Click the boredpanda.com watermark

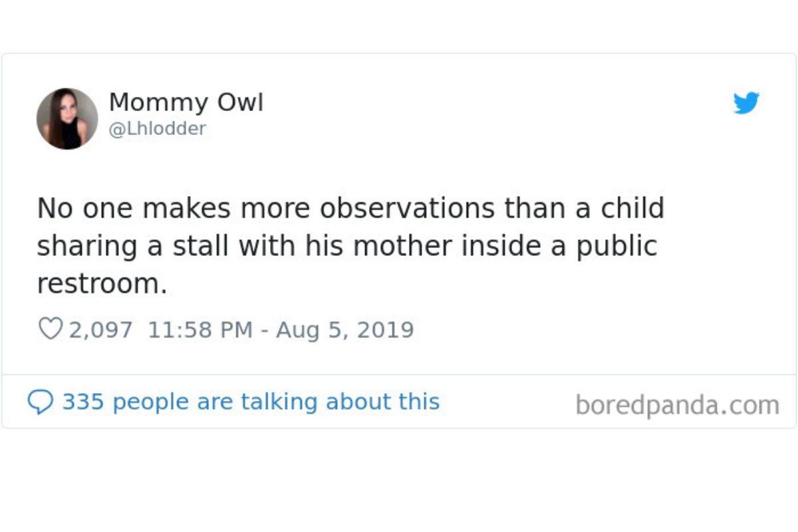coord(677,404)
